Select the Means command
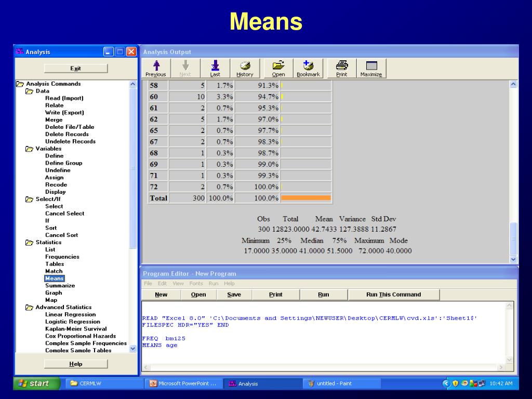 (x=54, y=278)
